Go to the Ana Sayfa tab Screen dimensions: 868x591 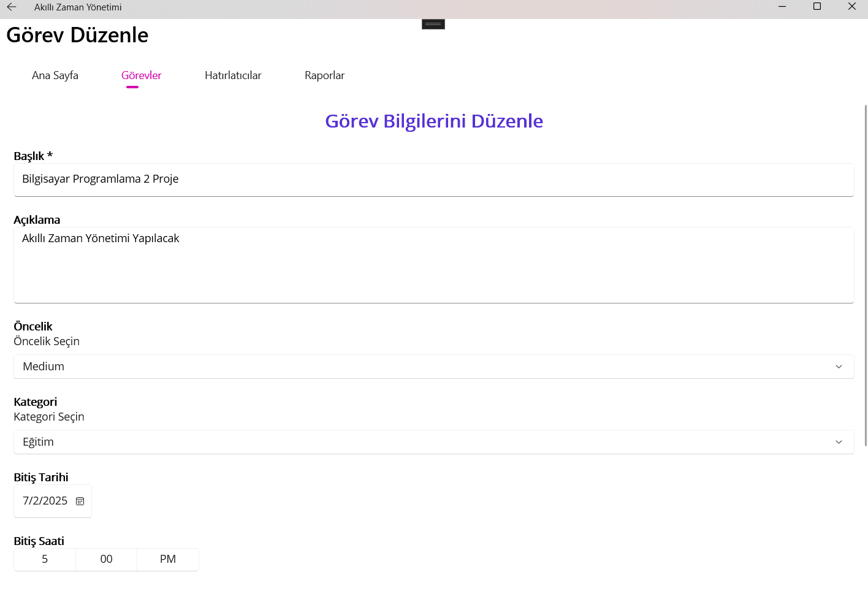[55, 75]
